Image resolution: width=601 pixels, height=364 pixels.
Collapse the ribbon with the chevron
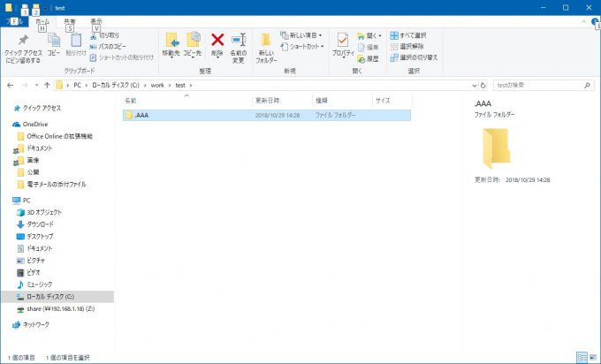click(x=583, y=21)
